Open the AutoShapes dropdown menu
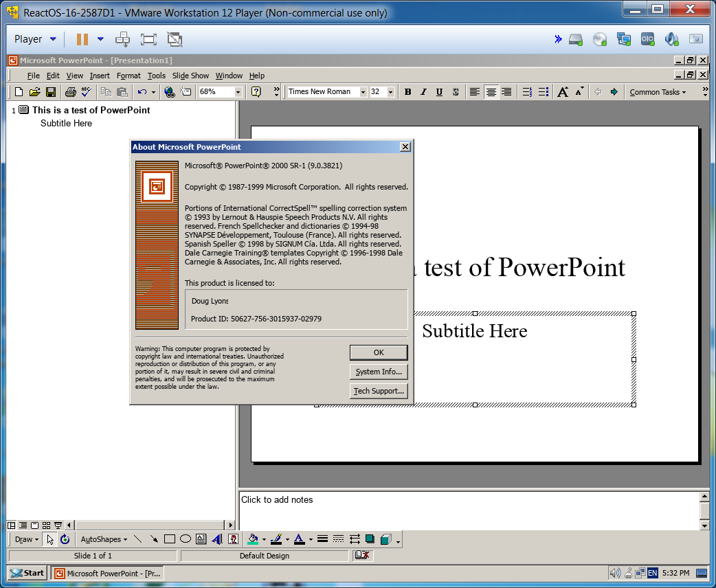 (104, 539)
